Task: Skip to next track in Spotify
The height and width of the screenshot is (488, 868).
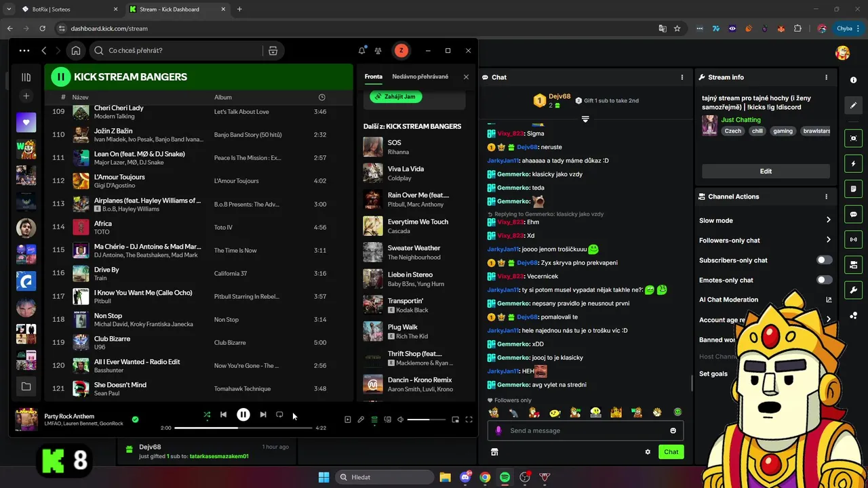Action: click(x=263, y=415)
